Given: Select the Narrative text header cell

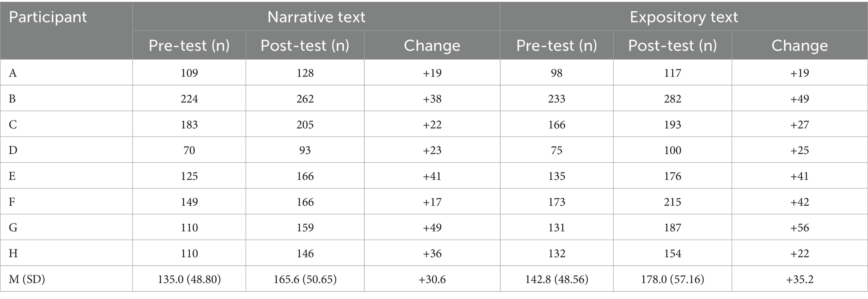Looking at the screenshot, I should (x=316, y=17).
